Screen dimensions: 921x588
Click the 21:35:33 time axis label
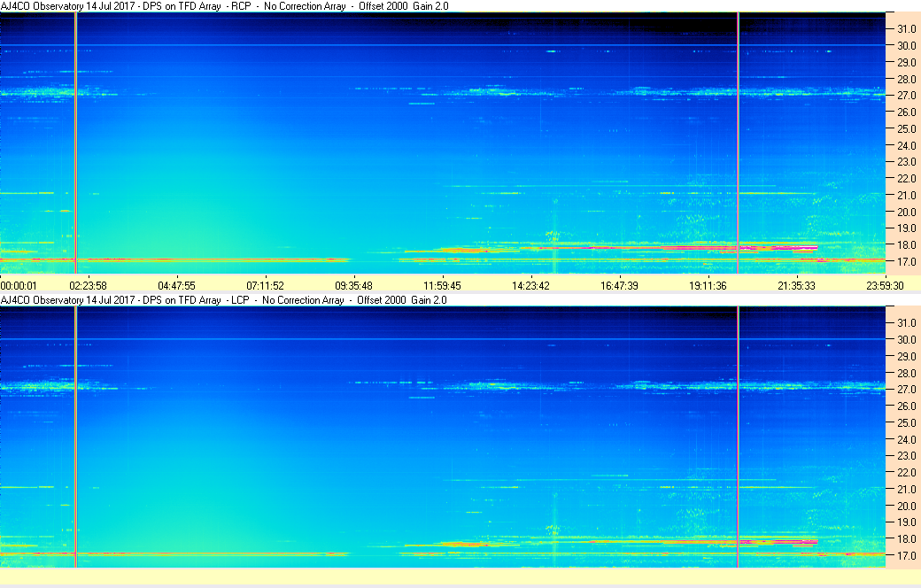(x=796, y=286)
